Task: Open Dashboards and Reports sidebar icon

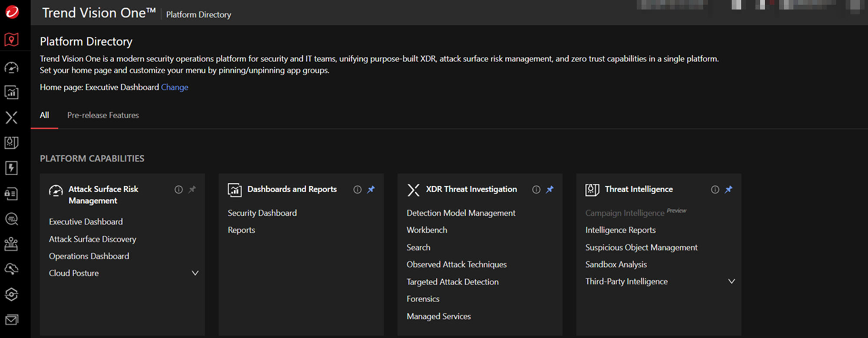Action: point(12,92)
